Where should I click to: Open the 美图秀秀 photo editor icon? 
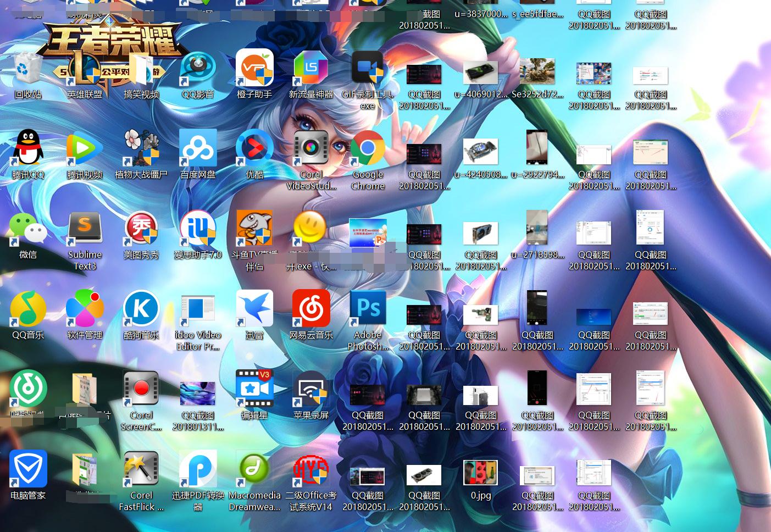pyautogui.click(x=141, y=229)
